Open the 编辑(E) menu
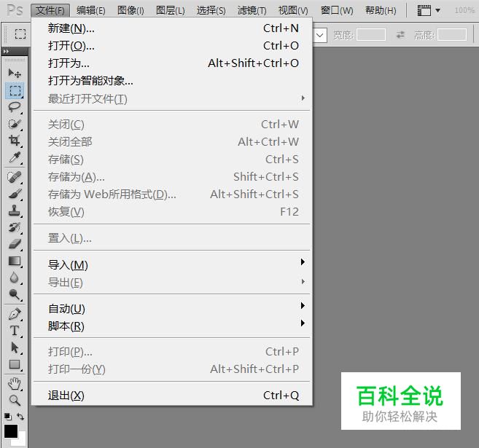The image size is (479, 448). 90,11
